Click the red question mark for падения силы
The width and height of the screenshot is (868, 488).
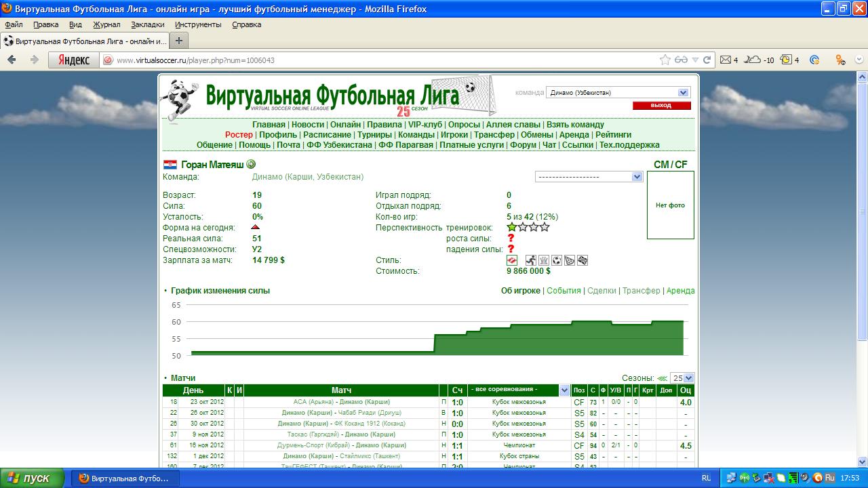[x=511, y=249]
